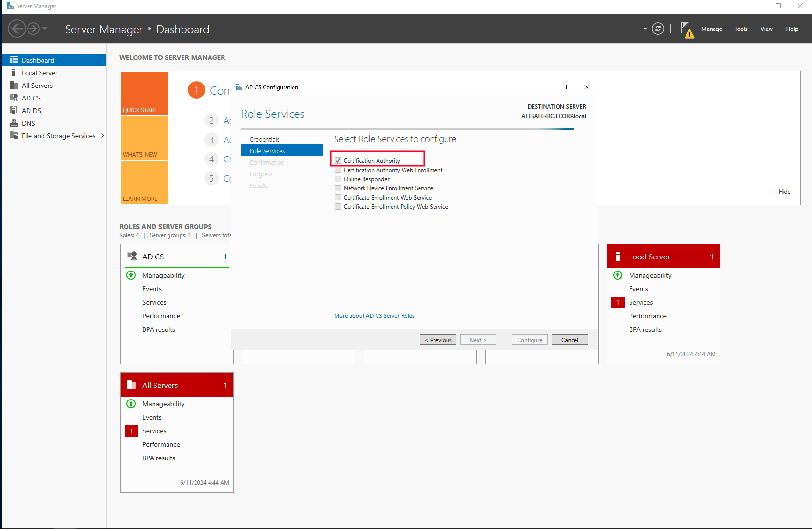Open All Servers tile BPA results
812x529 pixels.
pos(158,458)
